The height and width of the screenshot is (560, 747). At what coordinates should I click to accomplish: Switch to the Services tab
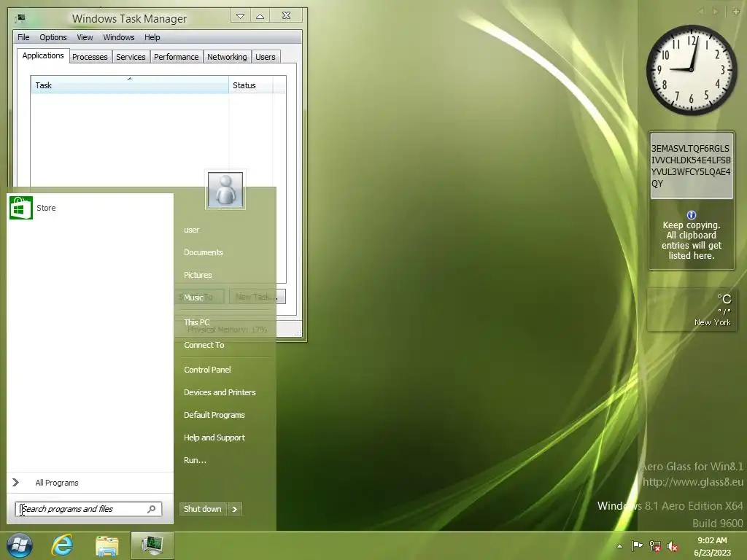pyautogui.click(x=131, y=57)
